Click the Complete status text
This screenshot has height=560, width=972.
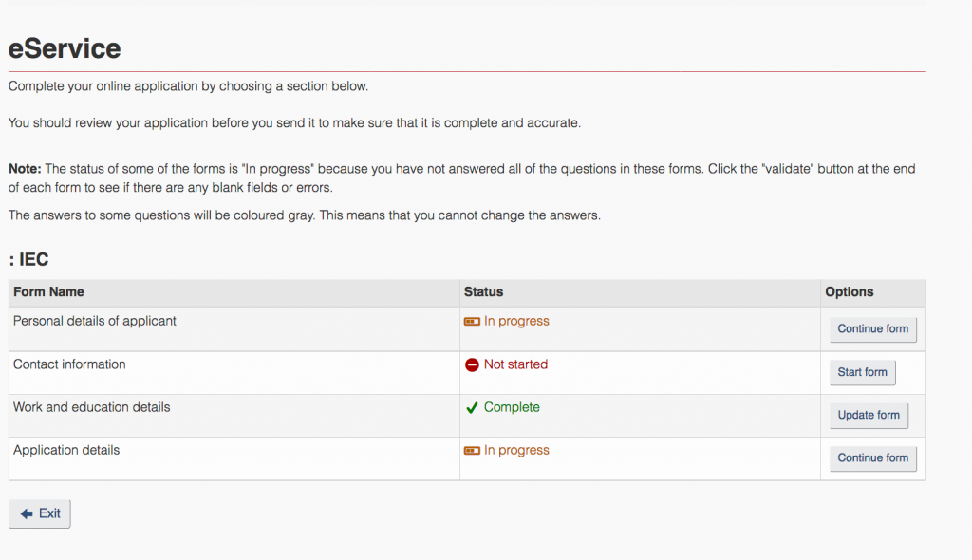tap(512, 407)
